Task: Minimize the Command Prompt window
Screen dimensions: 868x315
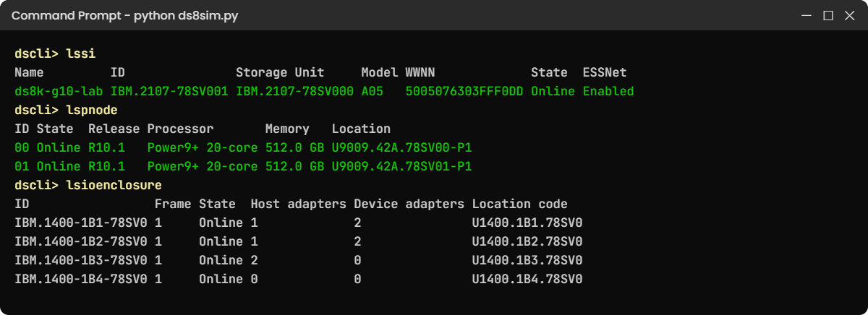Action: pos(808,15)
